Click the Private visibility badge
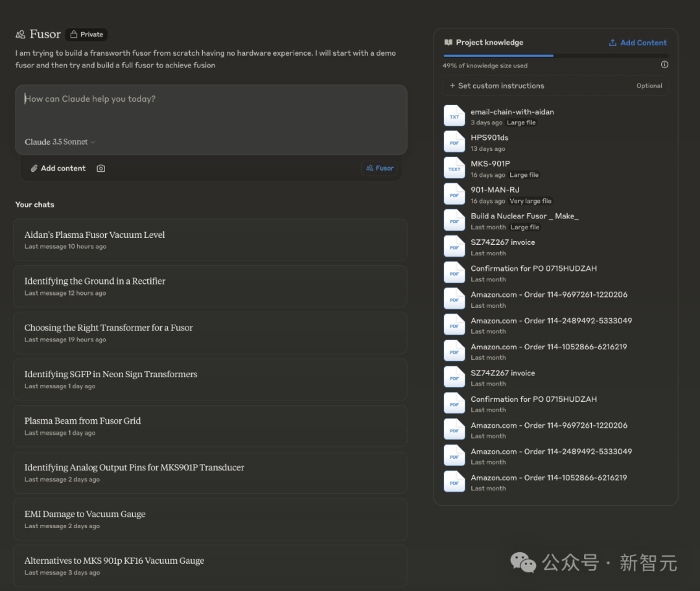This screenshot has width=700, height=591. click(x=87, y=34)
